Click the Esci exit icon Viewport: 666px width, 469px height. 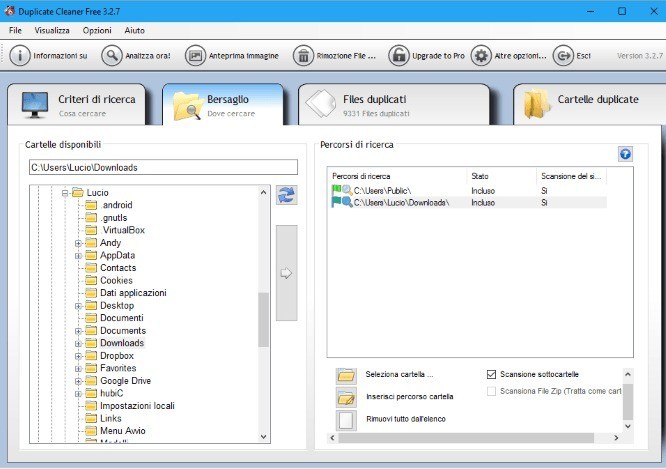click(x=563, y=55)
